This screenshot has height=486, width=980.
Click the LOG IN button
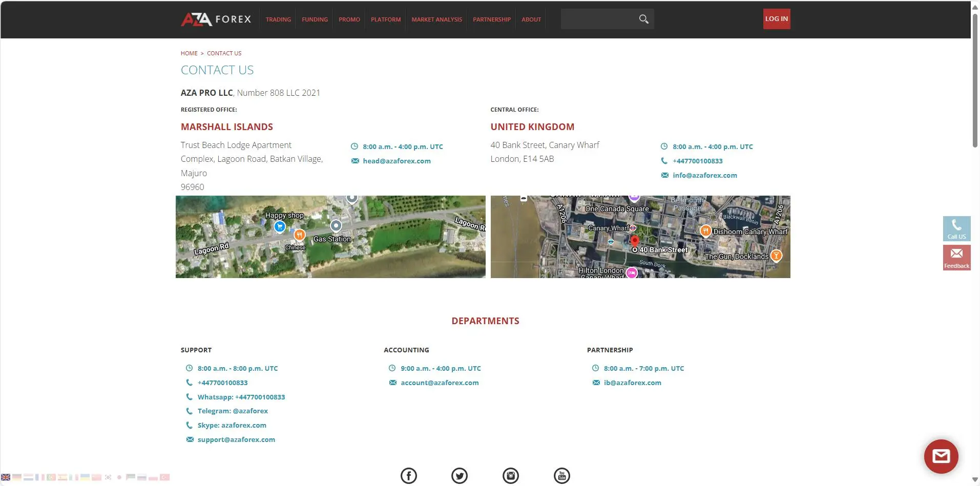(x=777, y=19)
